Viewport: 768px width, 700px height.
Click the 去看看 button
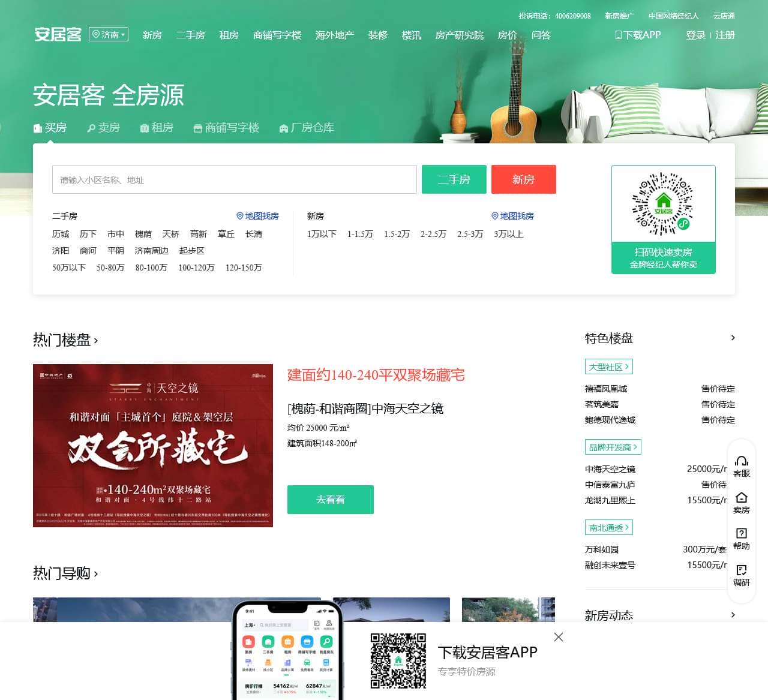(331, 500)
